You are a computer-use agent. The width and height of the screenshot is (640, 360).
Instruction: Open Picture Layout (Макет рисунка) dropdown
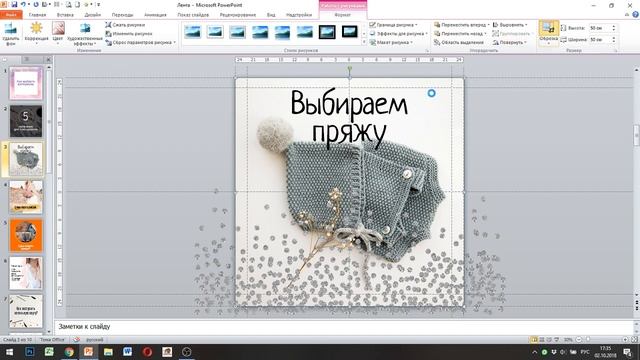(391, 42)
